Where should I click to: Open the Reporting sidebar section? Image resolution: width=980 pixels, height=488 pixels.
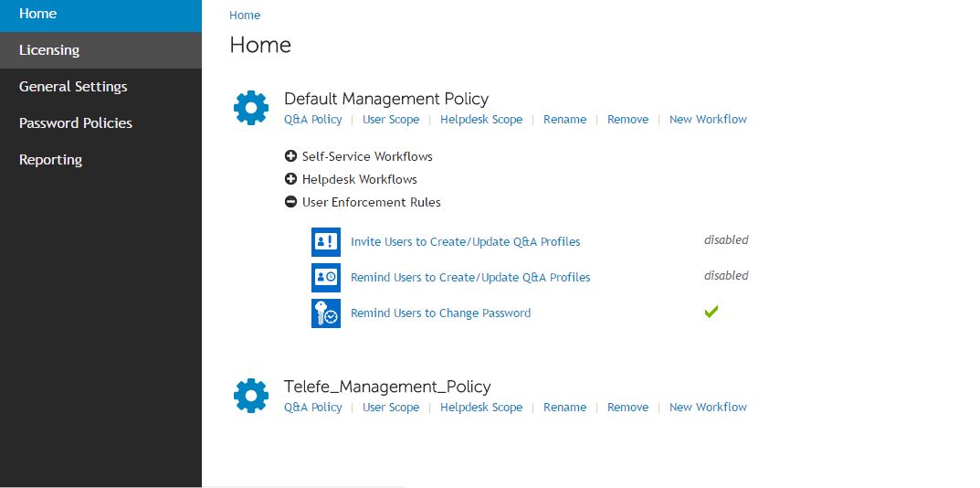coord(100,160)
